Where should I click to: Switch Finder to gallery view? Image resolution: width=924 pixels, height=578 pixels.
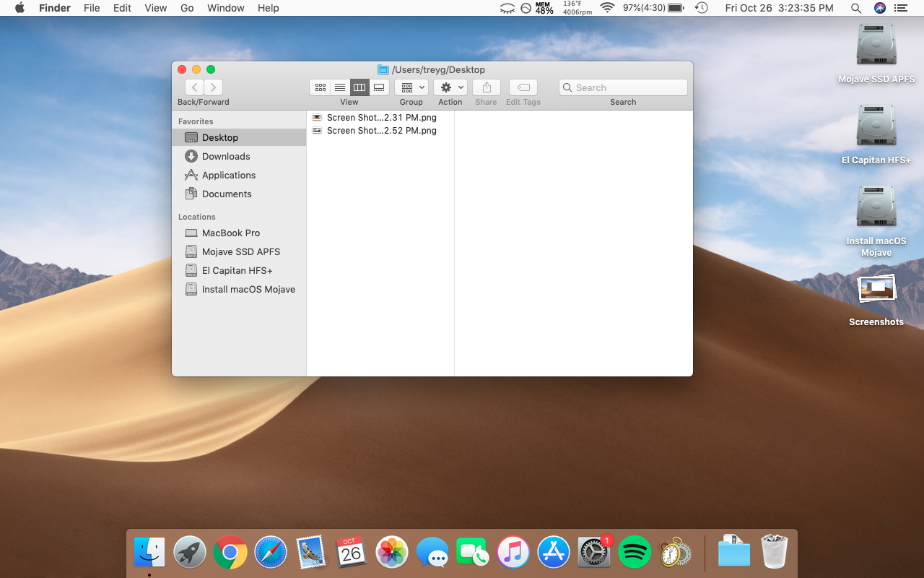click(379, 87)
